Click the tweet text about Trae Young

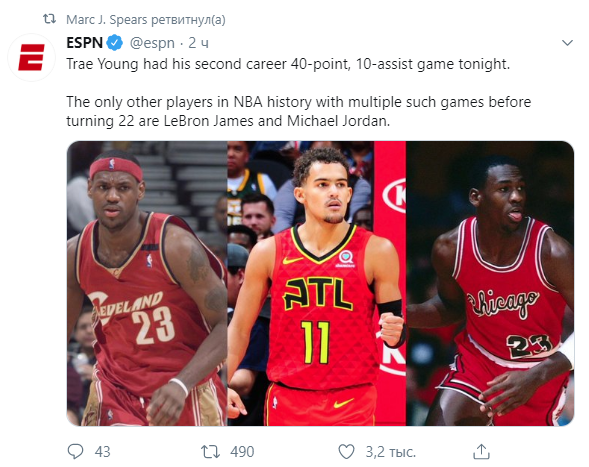tap(288, 64)
